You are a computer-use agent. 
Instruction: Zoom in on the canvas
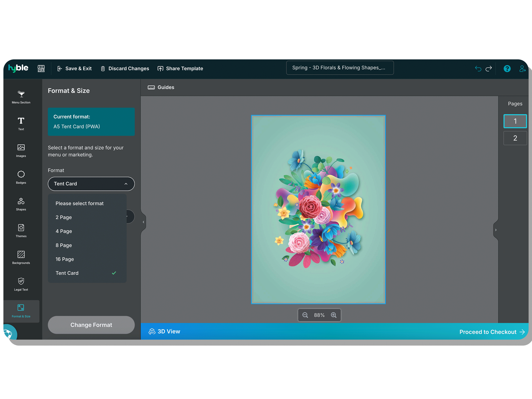[x=334, y=315]
